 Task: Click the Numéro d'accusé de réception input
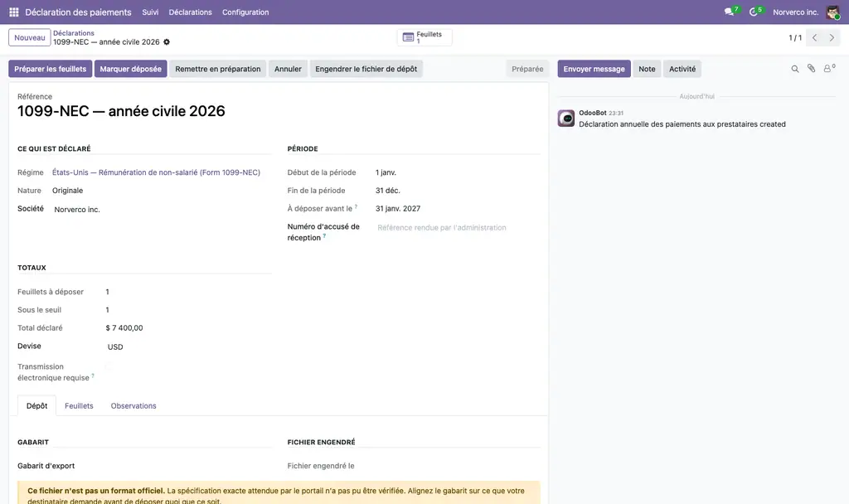tap(458, 228)
